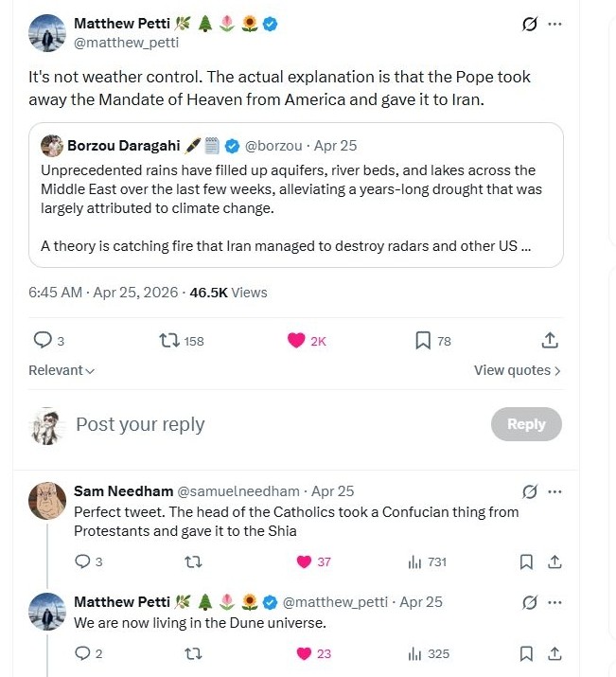Viewport: 616px width, 677px height.
Task: Open more options on main post
Action: pyautogui.click(x=554, y=25)
